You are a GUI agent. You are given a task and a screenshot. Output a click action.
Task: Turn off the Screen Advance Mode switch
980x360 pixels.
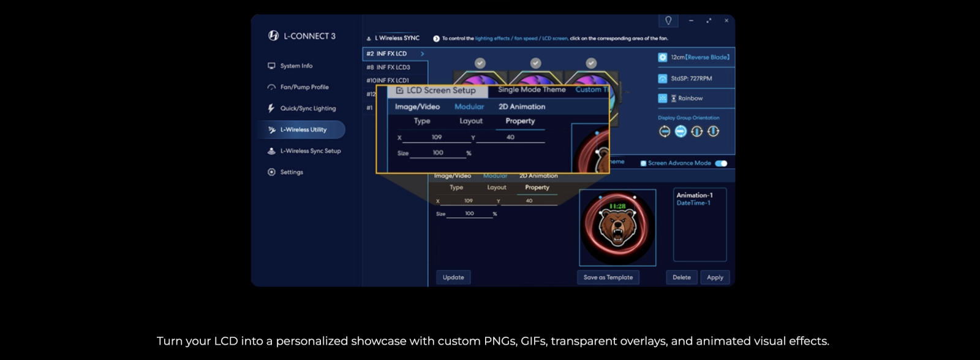coord(721,163)
